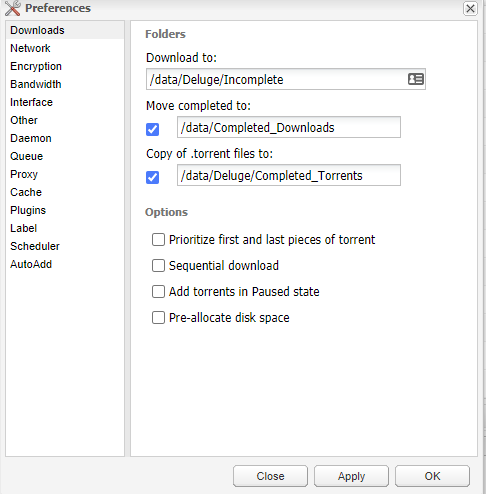The image size is (486, 494).
Task: Toggle the Copy of .torrent files checkbox
Action: (x=153, y=177)
